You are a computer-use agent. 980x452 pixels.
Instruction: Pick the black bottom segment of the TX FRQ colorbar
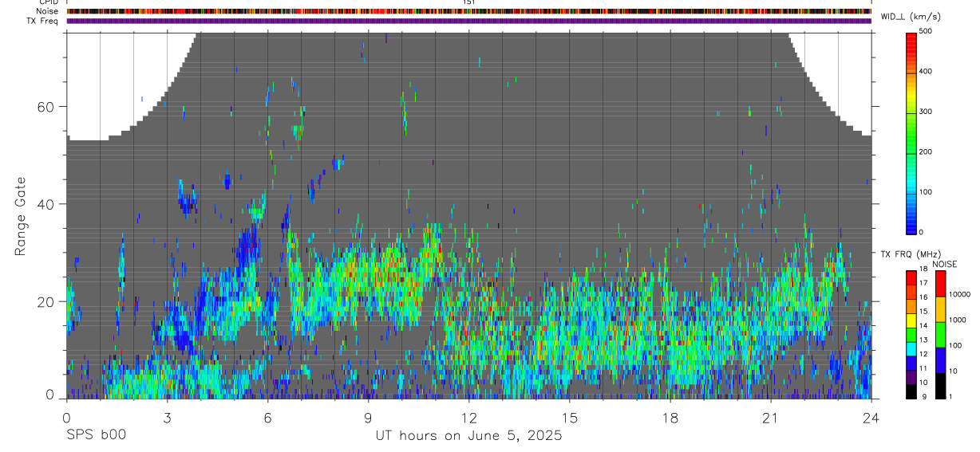tap(911, 391)
